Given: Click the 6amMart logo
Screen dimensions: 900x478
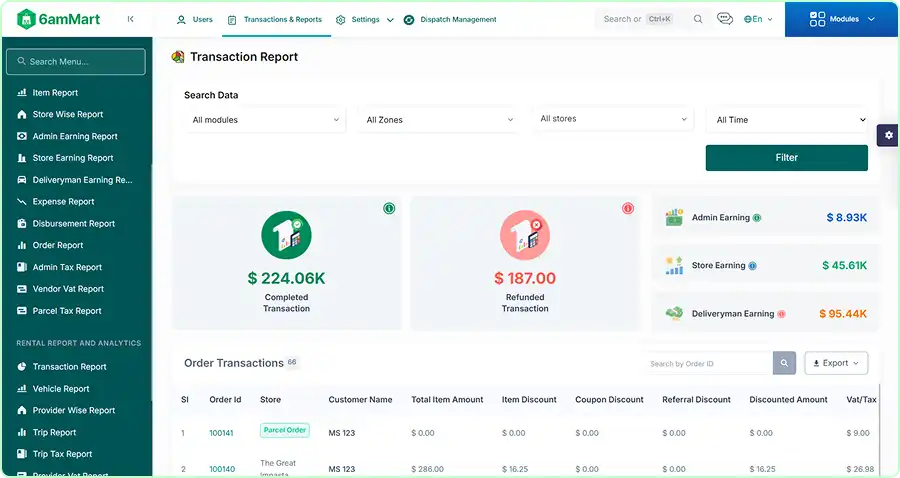Looking at the screenshot, I should pyautogui.click(x=59, y=19).
